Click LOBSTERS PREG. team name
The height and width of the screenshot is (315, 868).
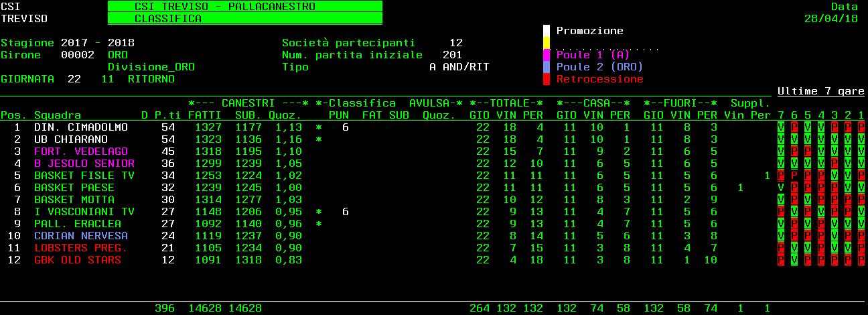[x=80, y=248]
